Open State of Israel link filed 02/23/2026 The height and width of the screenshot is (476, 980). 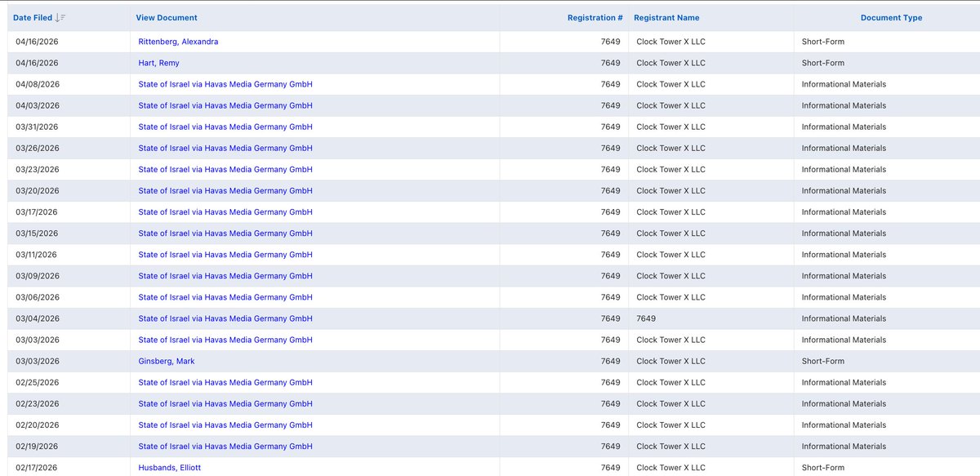coord(225,403)
